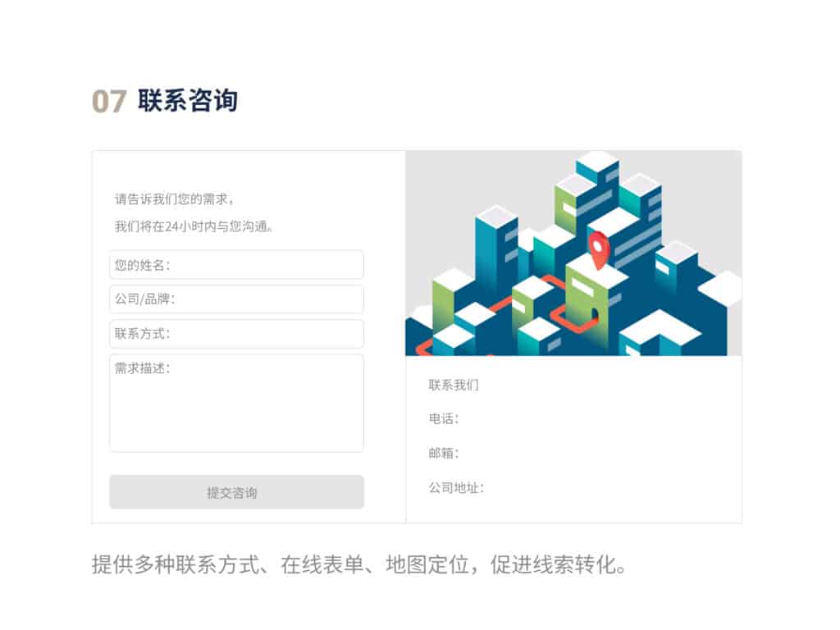Image resolution: width=840 pixels, height=630 pixels.
Task: Click the isometric city map illustration
Action: [573, 253]
